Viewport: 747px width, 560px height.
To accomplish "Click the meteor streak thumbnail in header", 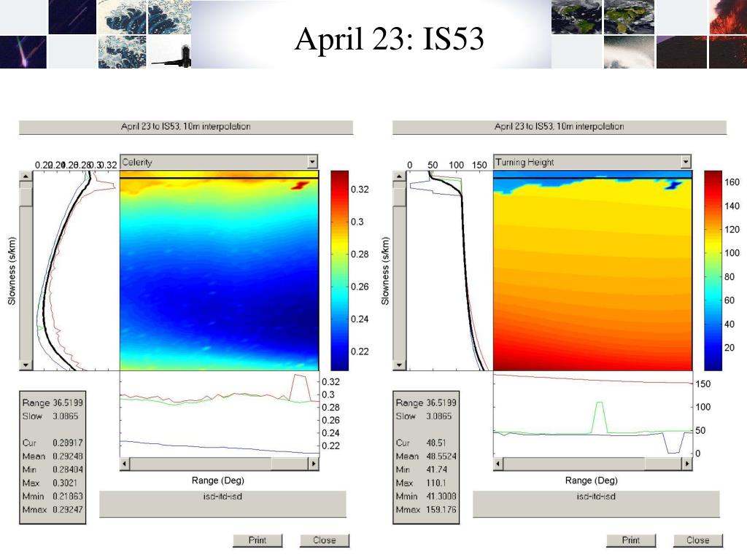I will (x=23, y=52).
